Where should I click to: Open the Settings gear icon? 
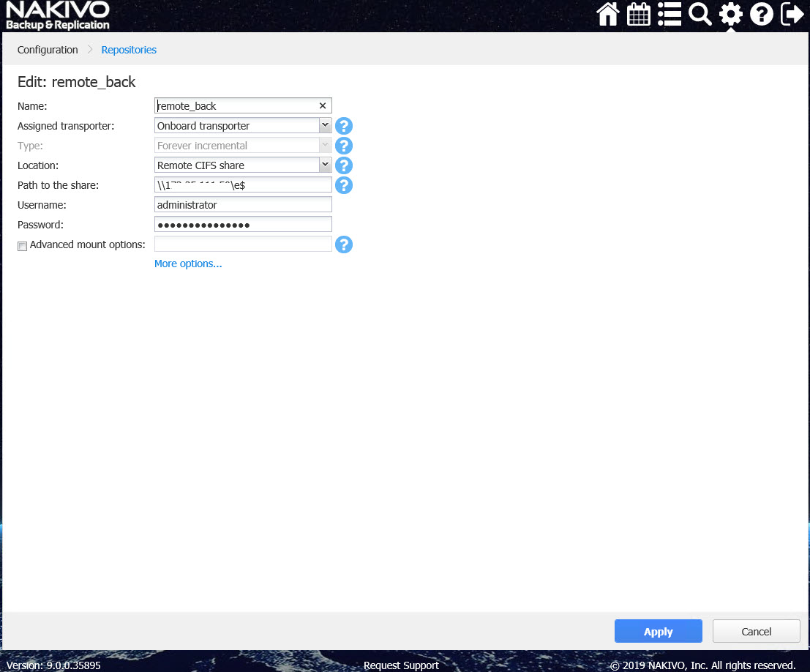coord(730,15)
